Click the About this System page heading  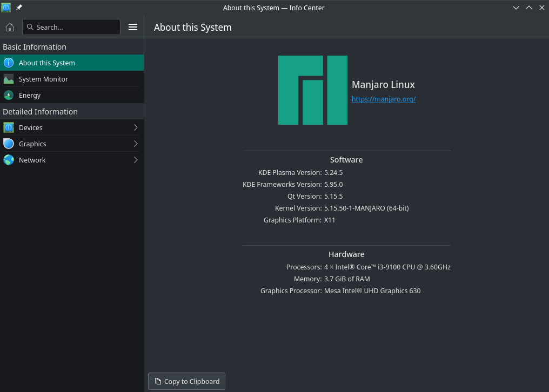(x=192, y=28)
